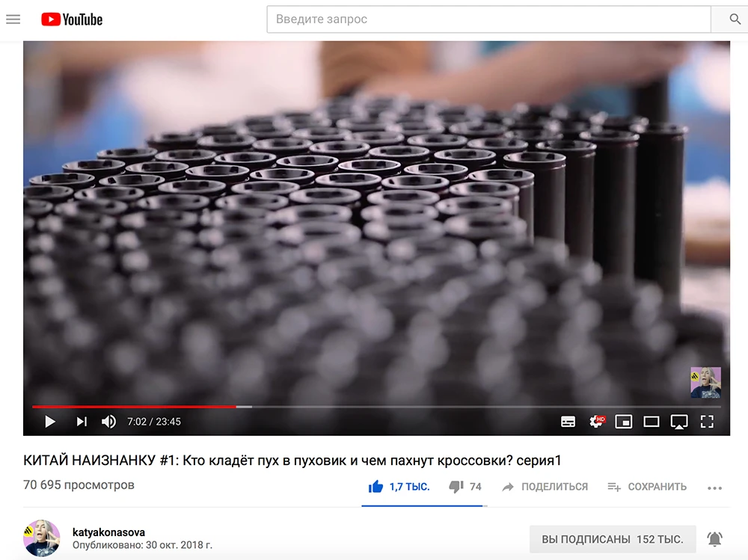Open the hamburger guide menu

13,19
